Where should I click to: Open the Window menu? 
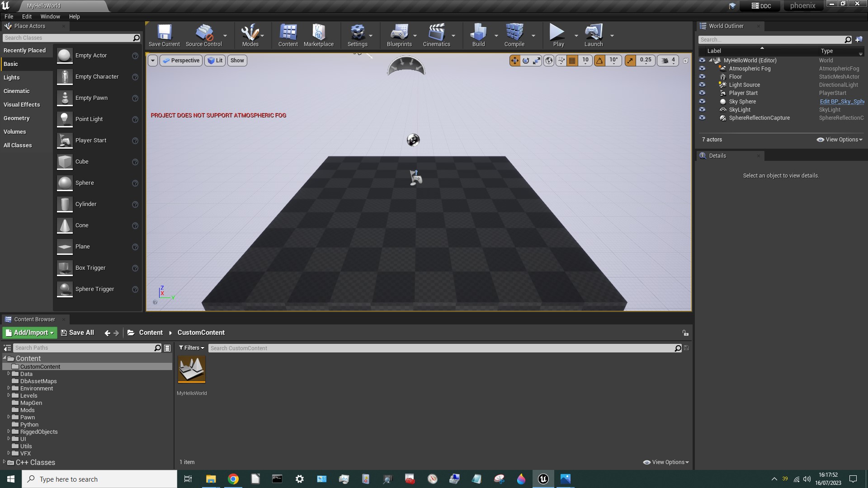(50, 16)
